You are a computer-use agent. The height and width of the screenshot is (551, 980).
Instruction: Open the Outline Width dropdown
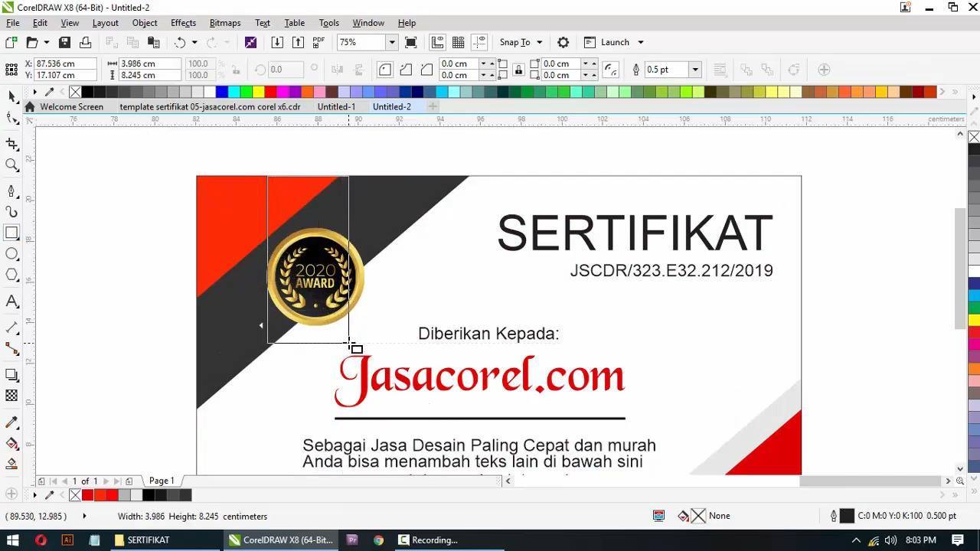coord(695,70)
